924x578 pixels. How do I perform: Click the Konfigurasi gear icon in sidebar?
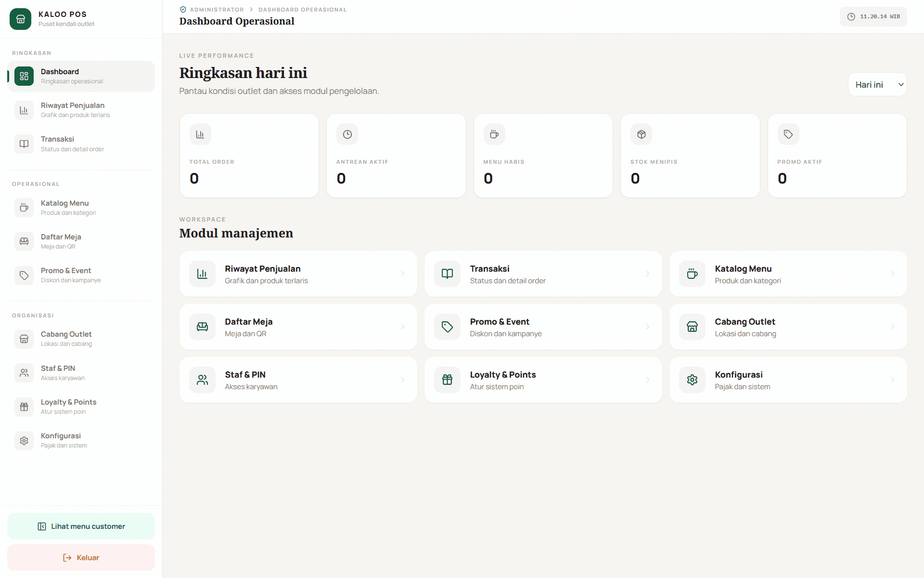tap(24, 441)
